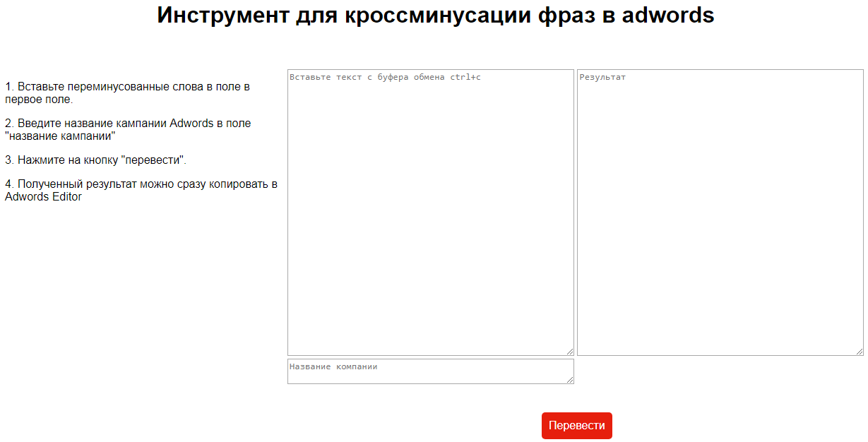The width and height of the screenshot is (868, 442).
Task: Grab resize handle of the paste-text textarea
Action: [569, 351]
